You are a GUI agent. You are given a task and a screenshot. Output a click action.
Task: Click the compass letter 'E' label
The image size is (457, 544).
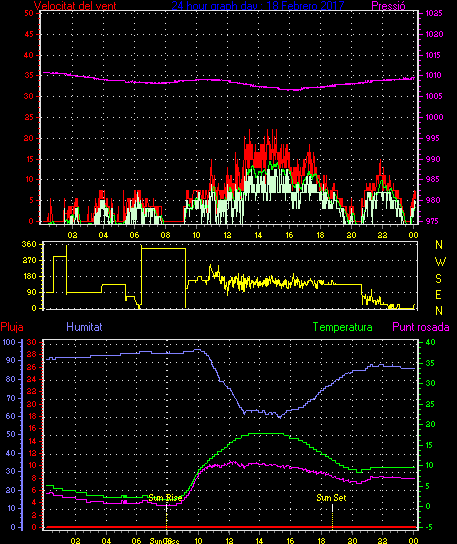[439, 295]
